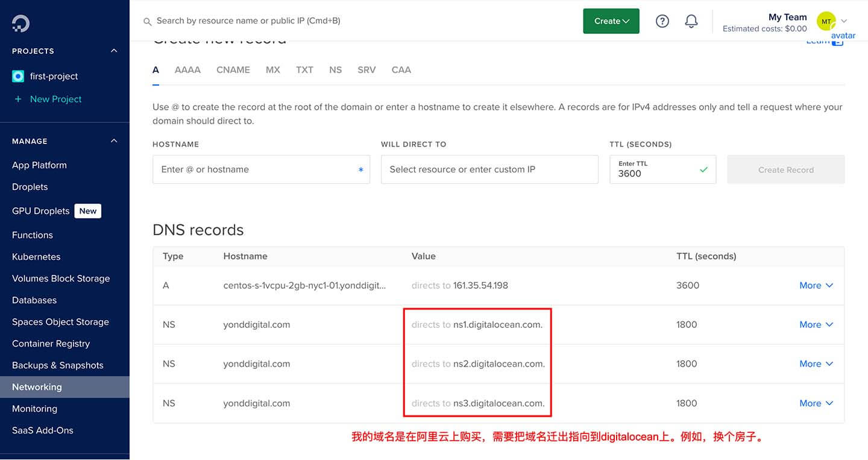
Task: Click the DigitalOcean logo icon
Action: (x=20, y=23)
